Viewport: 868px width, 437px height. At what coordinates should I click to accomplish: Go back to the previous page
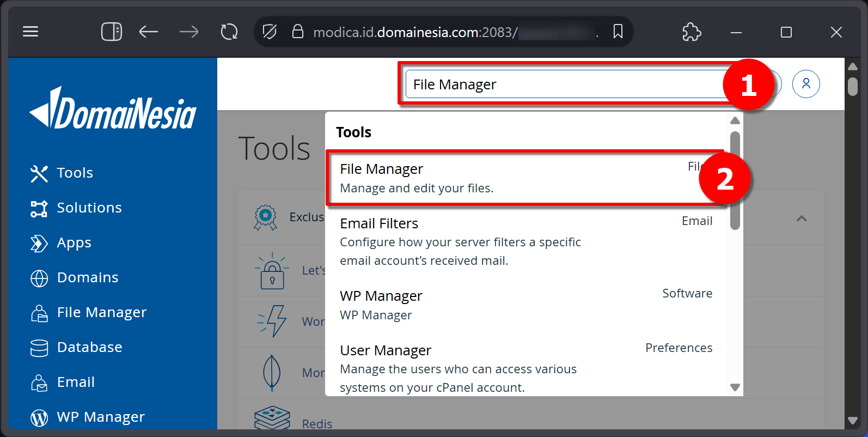pyautogui.click(x=148, y=32)
